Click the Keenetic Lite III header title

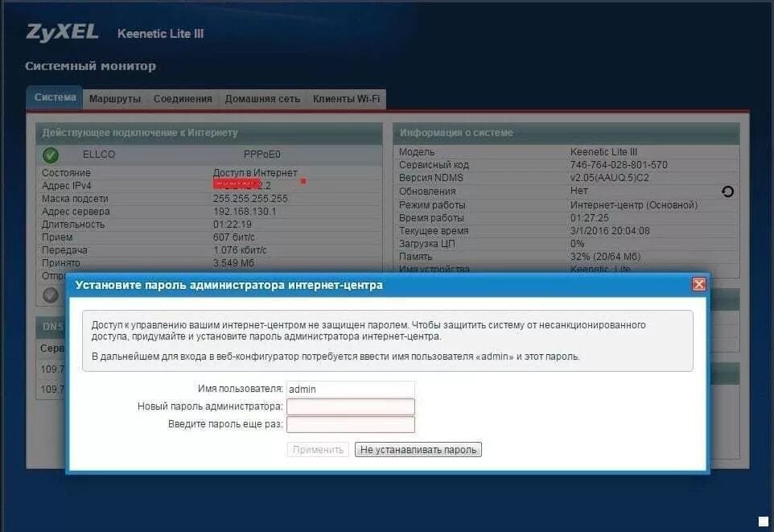pyautogui.click(x=160, y=34)
